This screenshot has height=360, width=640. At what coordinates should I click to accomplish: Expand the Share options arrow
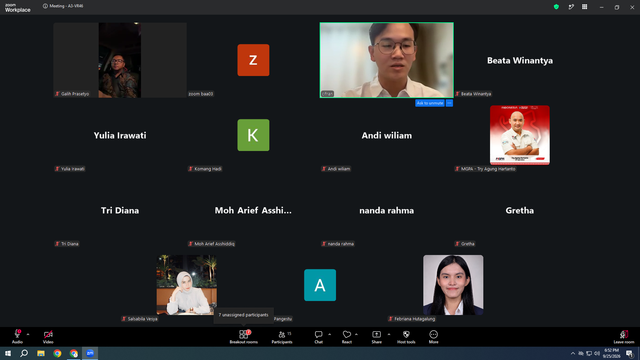pos(389,334)
